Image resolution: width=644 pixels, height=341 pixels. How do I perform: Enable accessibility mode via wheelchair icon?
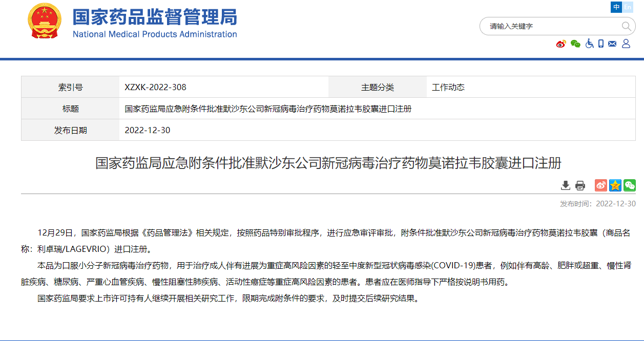(589, 44)
